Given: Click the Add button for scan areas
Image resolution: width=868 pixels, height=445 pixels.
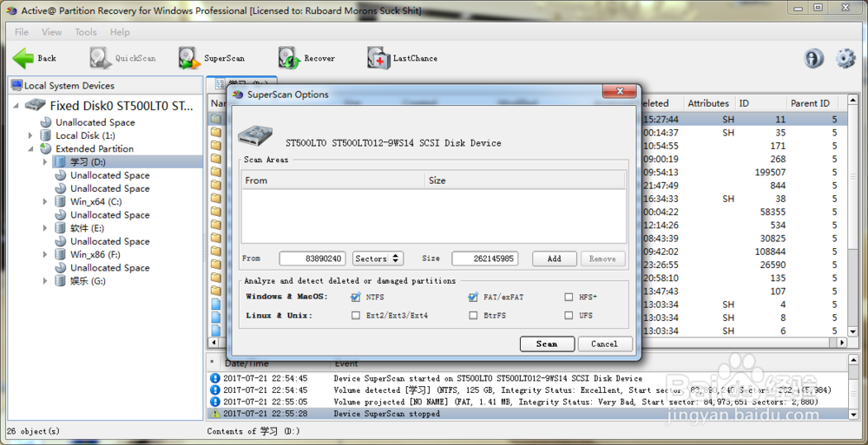Looking at the screenshot, I should pos(554,258).
